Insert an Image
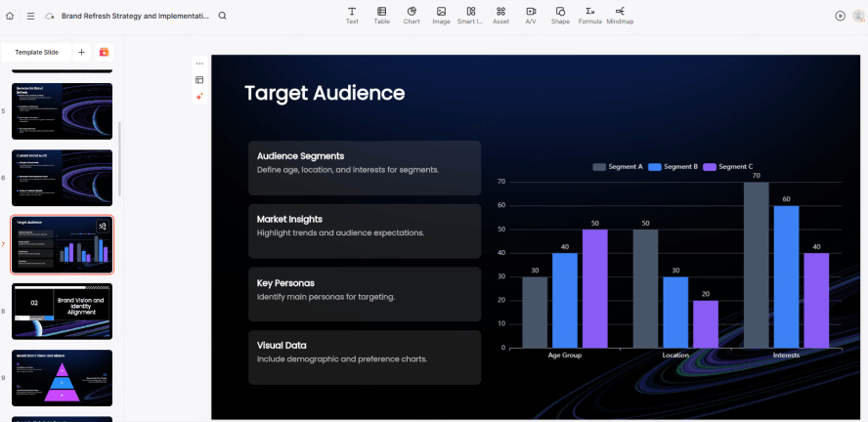Viewport: 868px width, 422px height. (x=441, y=16)
